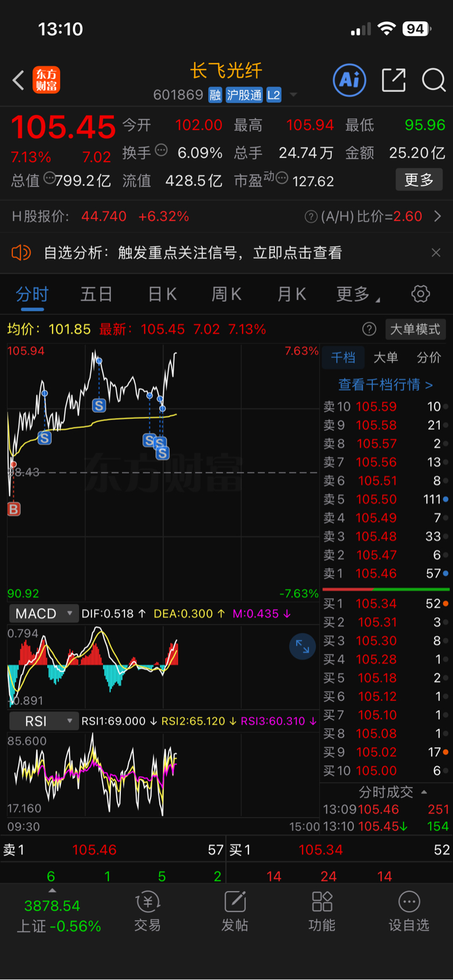Tap the L2 level badge
Viewport: 453px width, 980px height.
click(x=274, y=95)
